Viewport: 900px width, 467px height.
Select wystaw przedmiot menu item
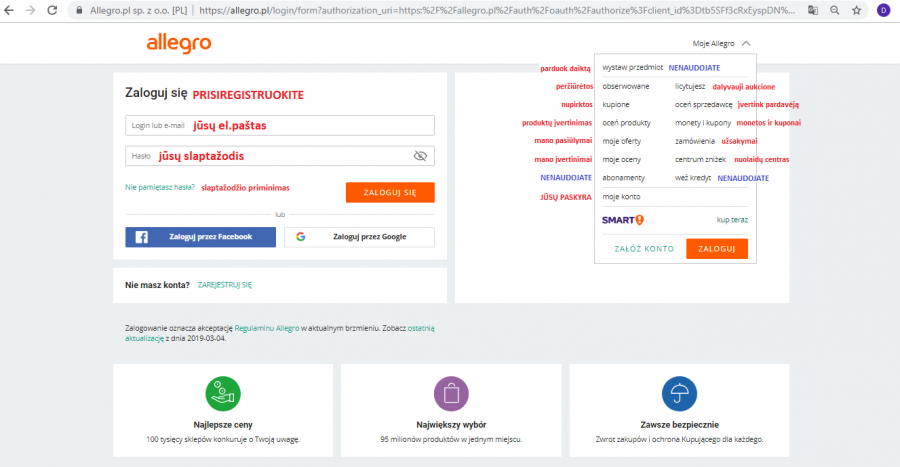633,67
